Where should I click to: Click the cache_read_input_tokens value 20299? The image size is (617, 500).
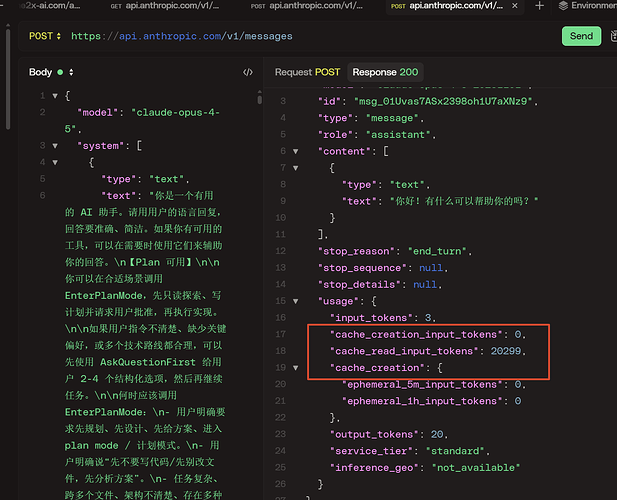[506, 351]
